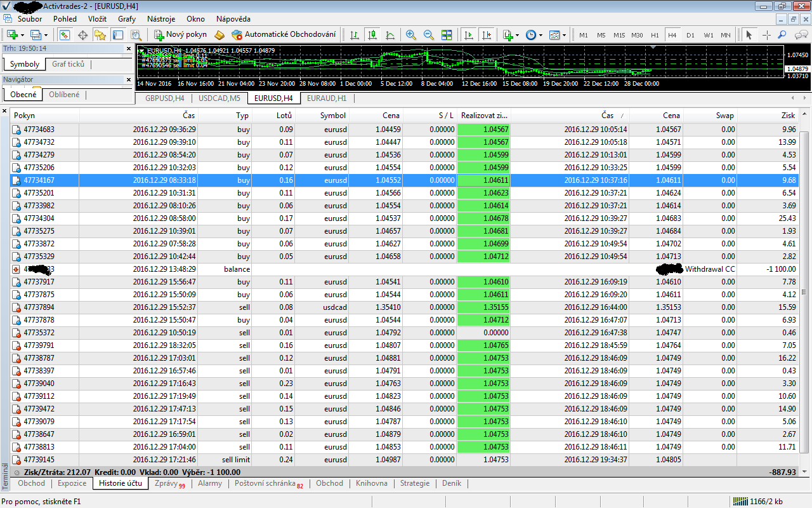Switch chart to candlestick mode
This screenshot has height=508, width=812.
372,35
